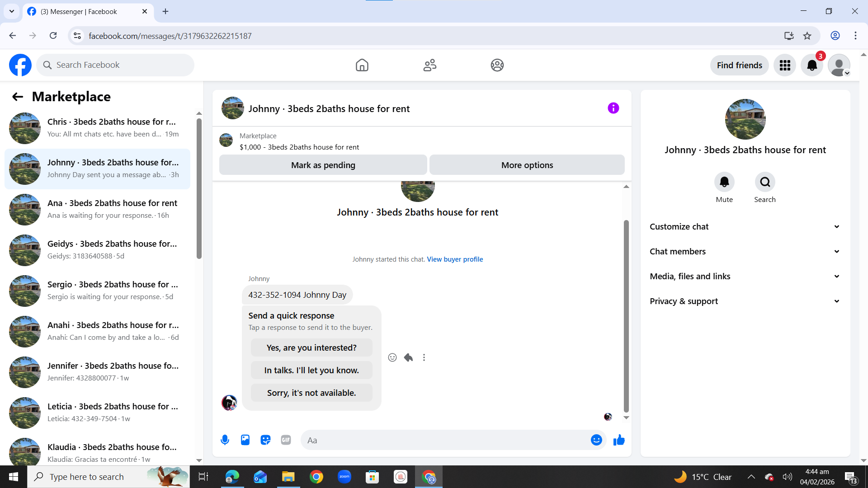React to the message with emoji icon
The width and height of the screenshot is (868, 488).
(392, 357)
